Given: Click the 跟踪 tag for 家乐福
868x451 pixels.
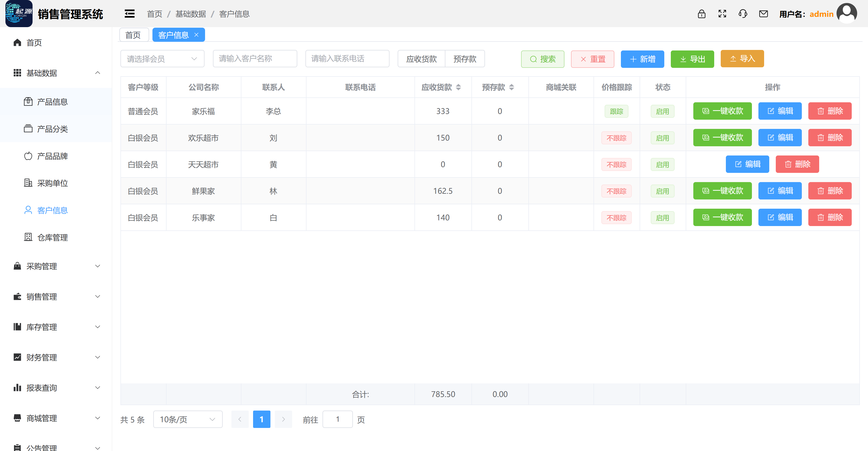Looking at the screenshot, I should pyautogui.click(x=616, y=111).
